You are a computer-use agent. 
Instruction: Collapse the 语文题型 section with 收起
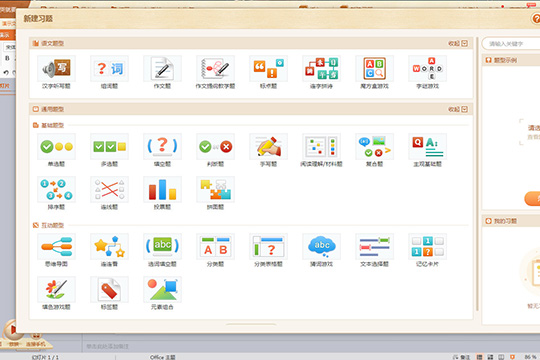point(458,43)
